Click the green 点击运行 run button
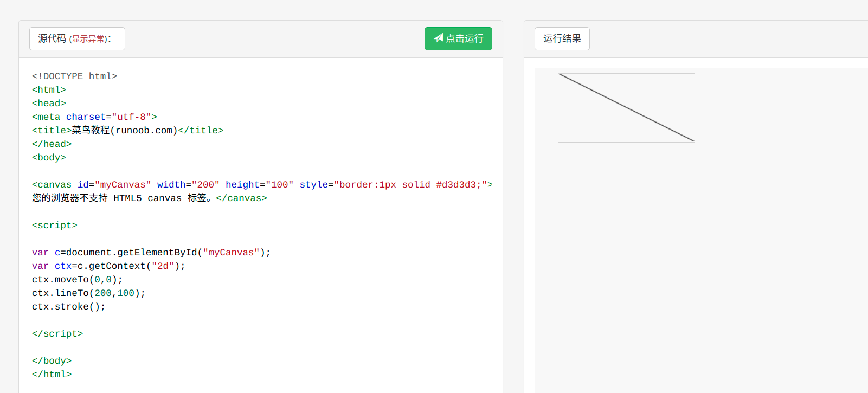The width and height of the screenshot is (868, 393). pyautogui.click(x=458, y=38)
